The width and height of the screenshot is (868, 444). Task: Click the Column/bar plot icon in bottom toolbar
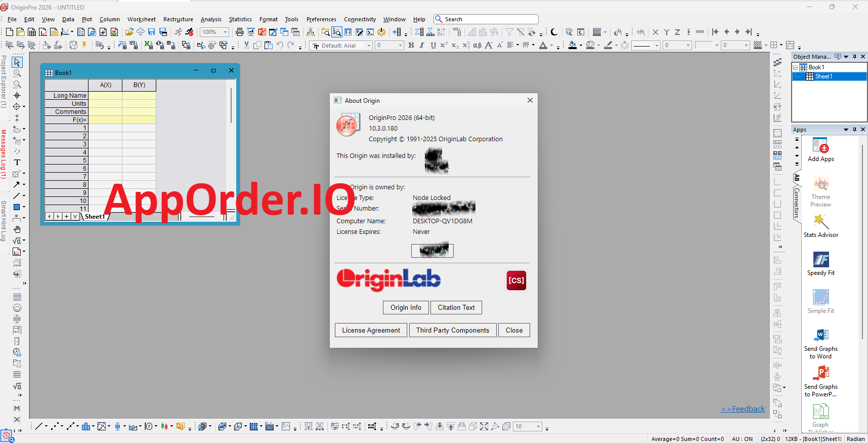86,426
